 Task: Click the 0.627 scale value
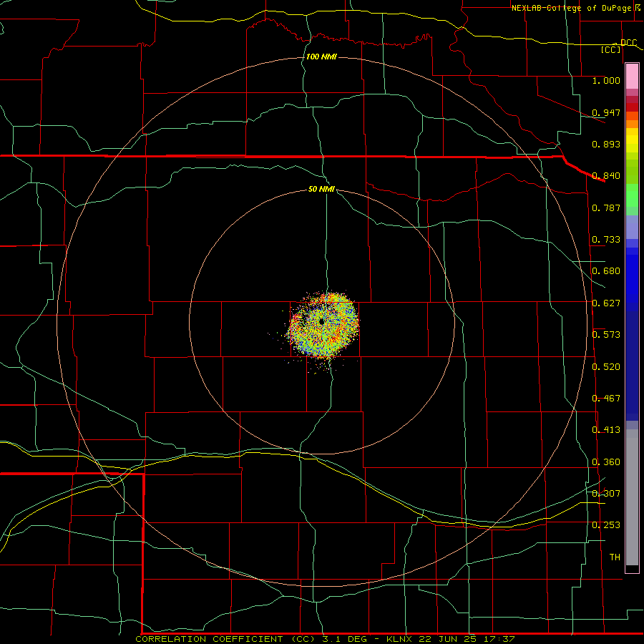[606, 303]
